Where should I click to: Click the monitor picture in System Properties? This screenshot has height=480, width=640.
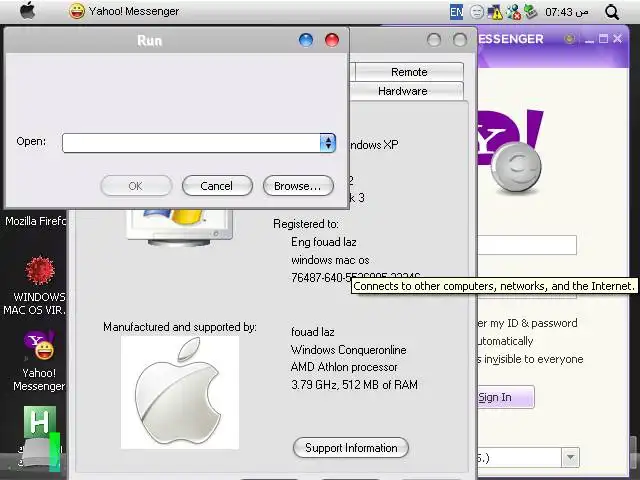179,227
